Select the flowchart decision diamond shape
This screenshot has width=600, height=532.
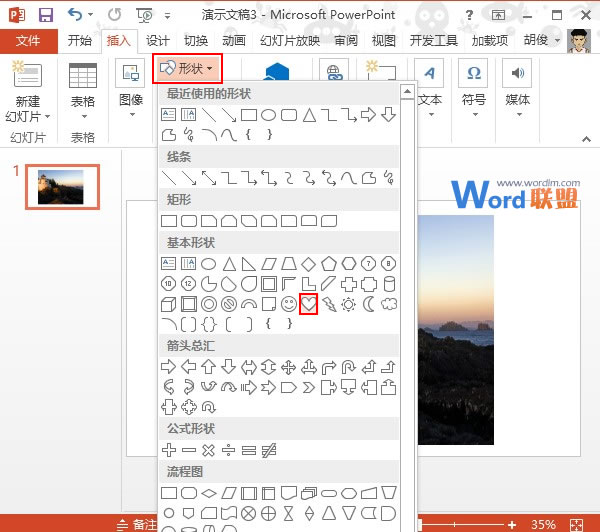(x=209, y=493)
